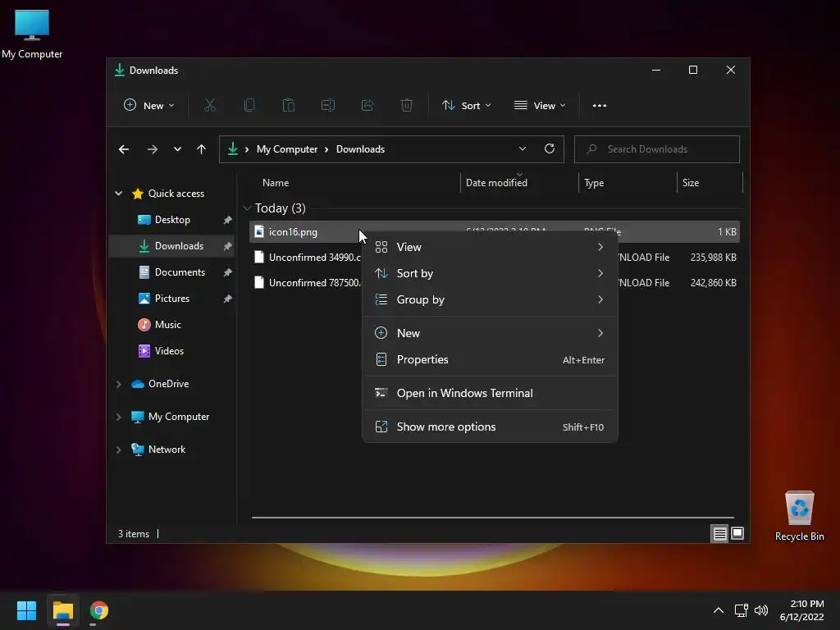Click the network tray icon
840x630 pixels.
pos(742,610)
